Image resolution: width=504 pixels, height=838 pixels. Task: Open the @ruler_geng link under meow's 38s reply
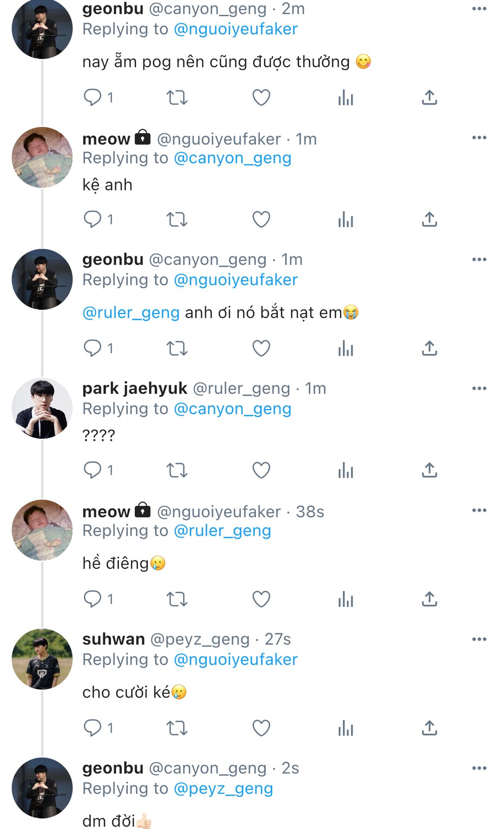coord(223,530)
